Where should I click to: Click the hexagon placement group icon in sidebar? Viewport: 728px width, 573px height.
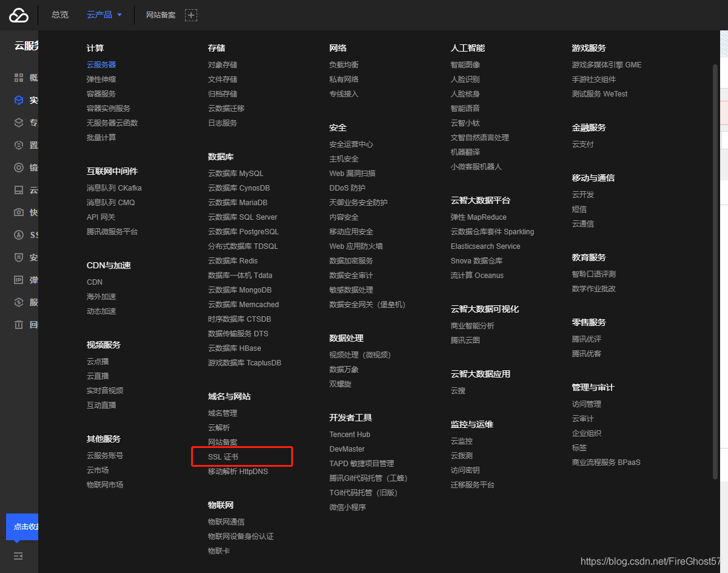19,145
